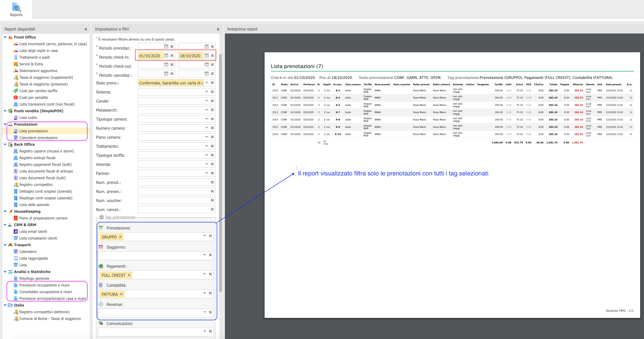Open Previsione occupazione e ricavi report

click(x=44, y=285)
